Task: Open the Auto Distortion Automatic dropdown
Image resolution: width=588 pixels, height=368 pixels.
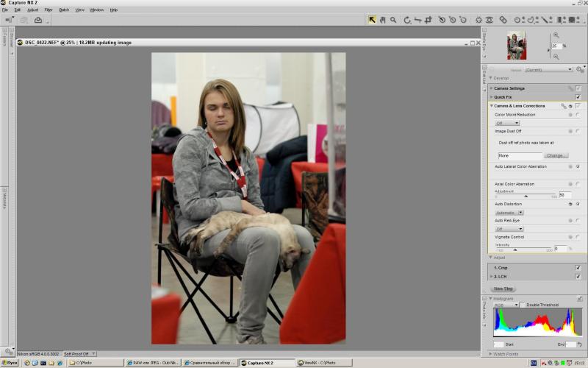Action: (x=509, y=213)
